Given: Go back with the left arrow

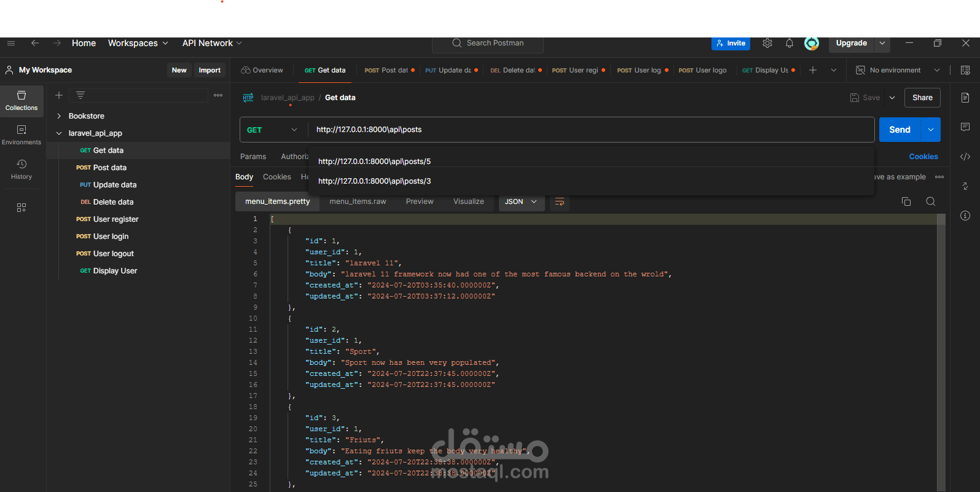Looking at the screenshot, I should (35, 43).
